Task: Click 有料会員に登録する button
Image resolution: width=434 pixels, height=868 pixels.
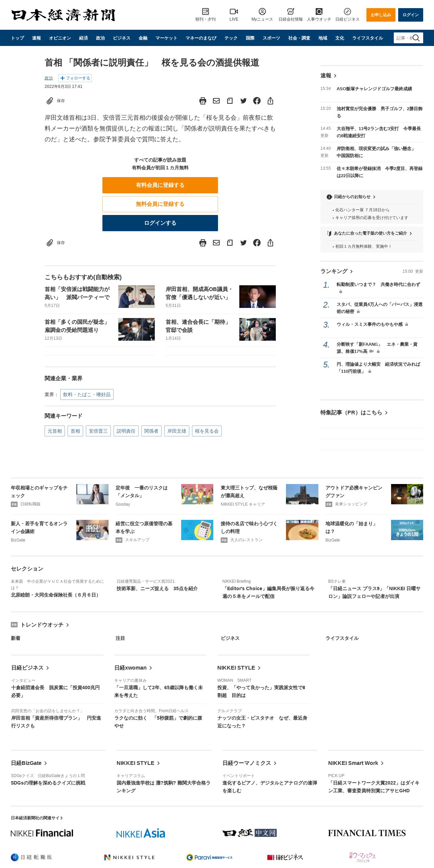Action: click(160, 185)
